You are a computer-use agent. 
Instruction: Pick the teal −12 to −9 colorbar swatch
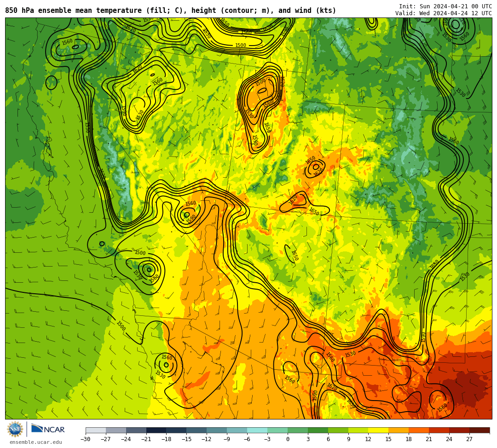(x=217, y=430)
